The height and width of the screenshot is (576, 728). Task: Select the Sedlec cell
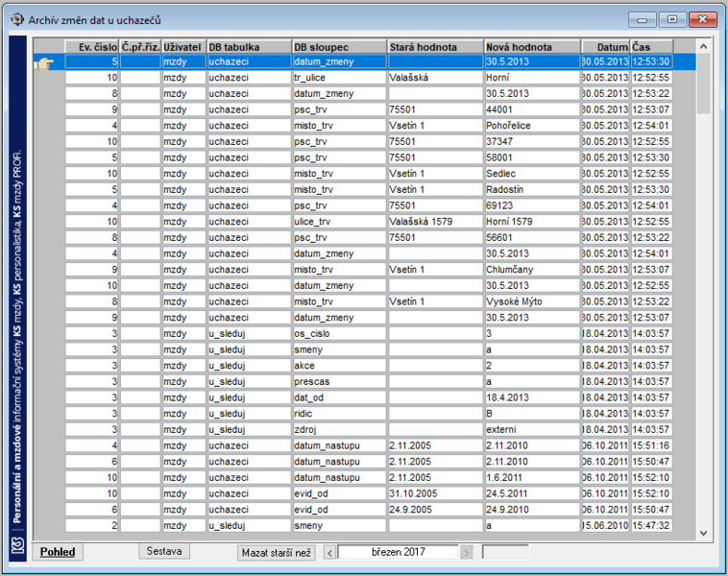tap(532, 174)
